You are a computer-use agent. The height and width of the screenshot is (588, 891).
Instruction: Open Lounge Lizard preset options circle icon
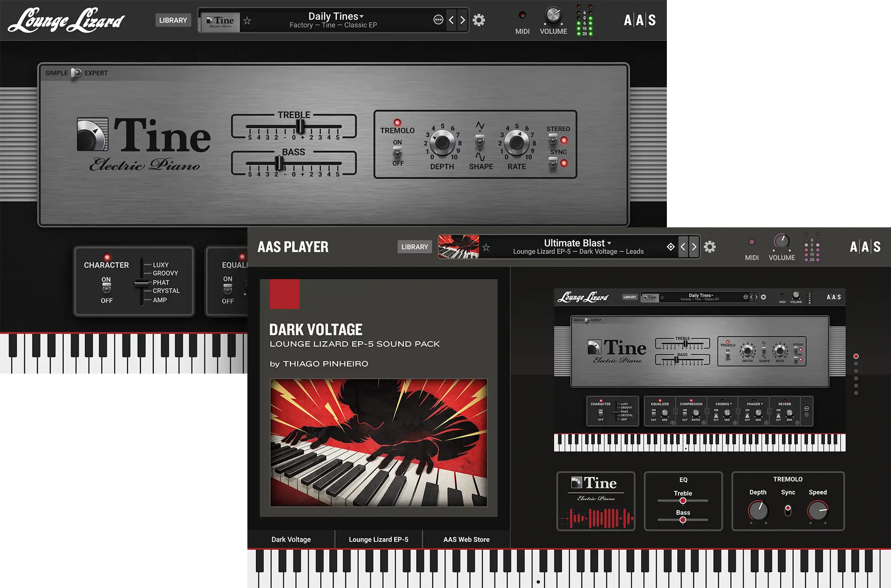438,20
